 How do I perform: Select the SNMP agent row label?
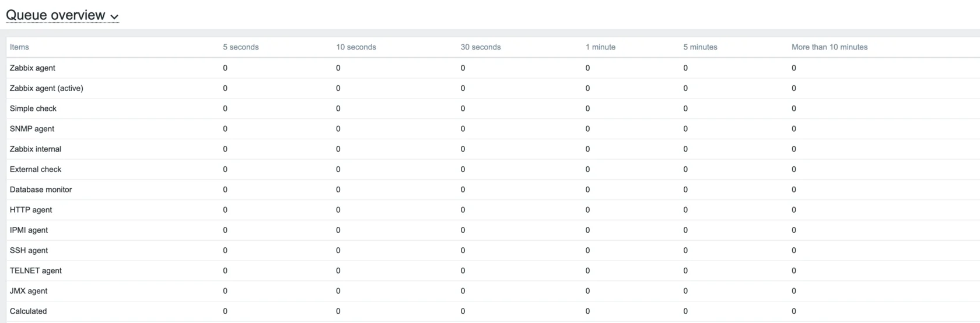tap(32, 129)
